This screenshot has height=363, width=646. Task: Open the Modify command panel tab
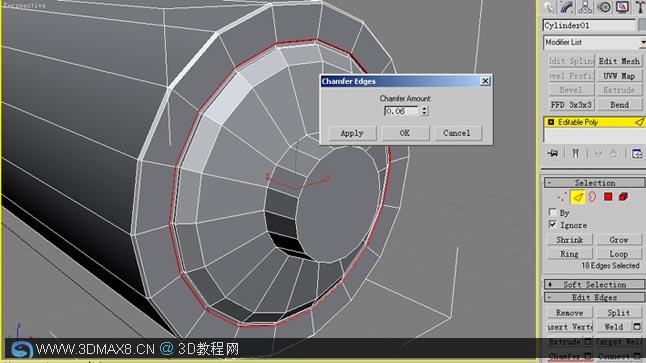tap(567, 7)
